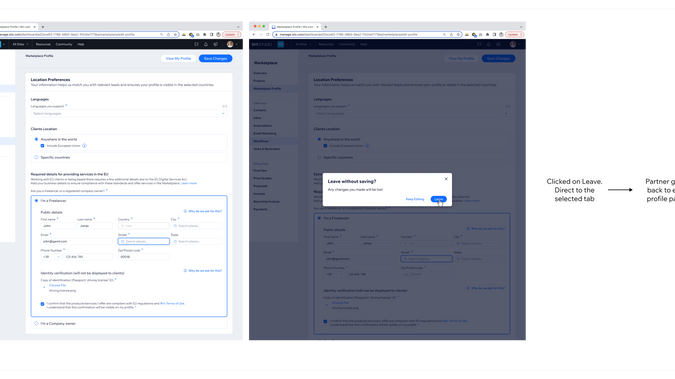Click megaphone icon in left window header
675x379 pixels.
point(215,44)
